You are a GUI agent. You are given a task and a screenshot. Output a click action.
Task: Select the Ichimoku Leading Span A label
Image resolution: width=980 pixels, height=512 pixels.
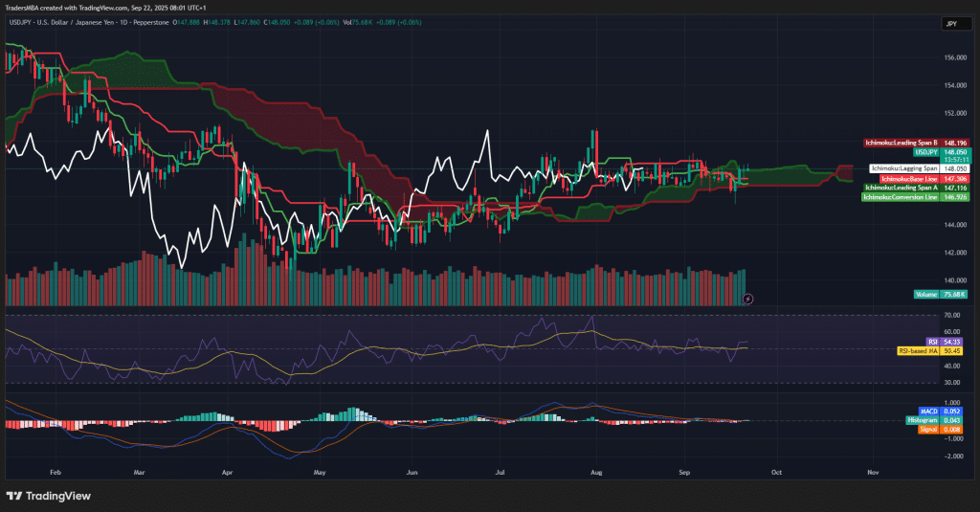(x=902, y=189)
